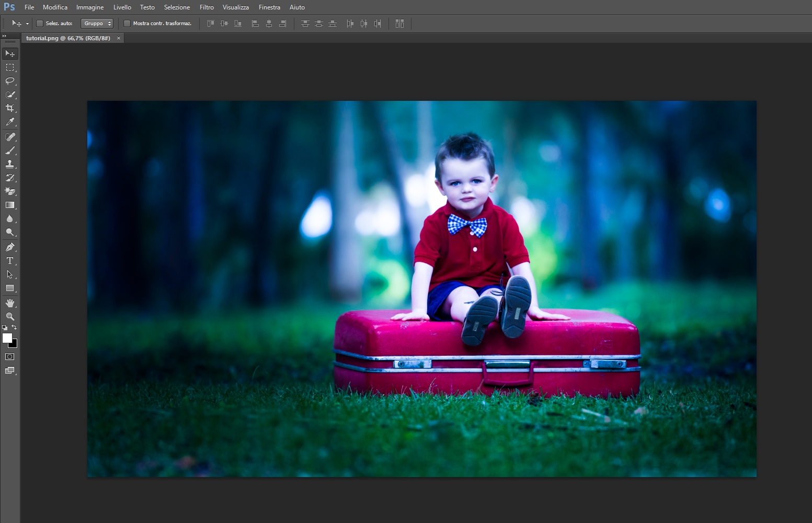Open the Aiuto menu
This screenshot has height=523, width=812.
pos(297,7)
